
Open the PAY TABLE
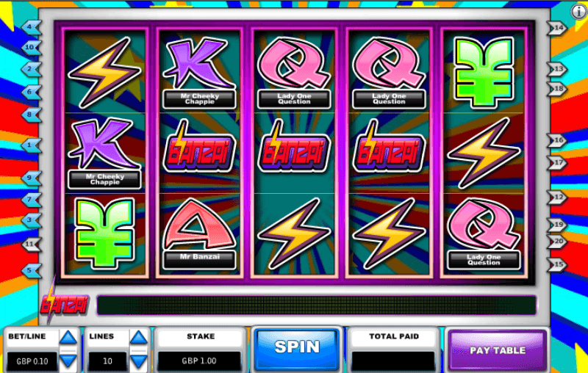point(498,350)
